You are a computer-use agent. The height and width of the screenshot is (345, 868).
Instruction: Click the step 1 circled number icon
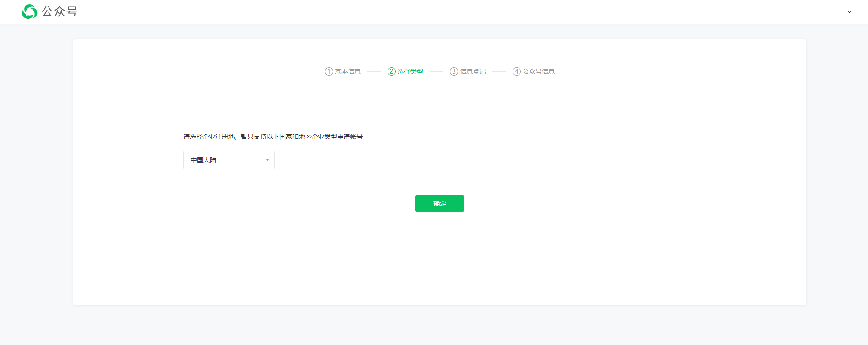[328, 71]
